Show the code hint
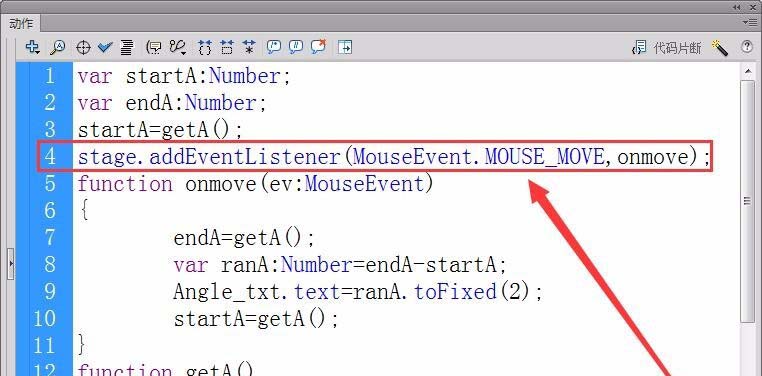 [x=154, y=48]
